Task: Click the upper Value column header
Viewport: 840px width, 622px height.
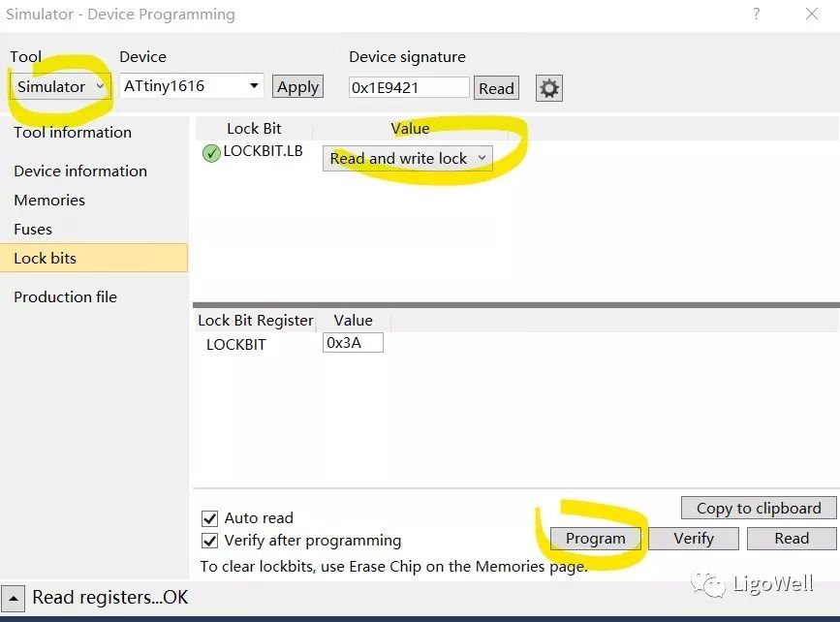Action: 410,129
